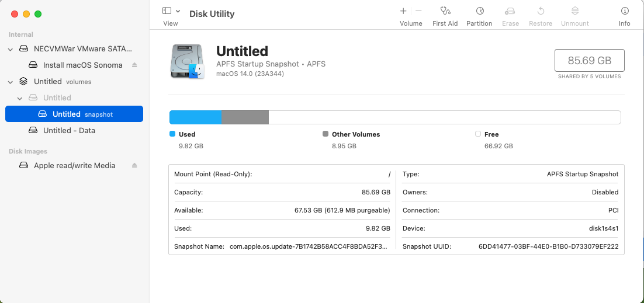Show Info for selected volume
Image resolution: width=644 pixels, height=303 pixels.
coord(625,11)
